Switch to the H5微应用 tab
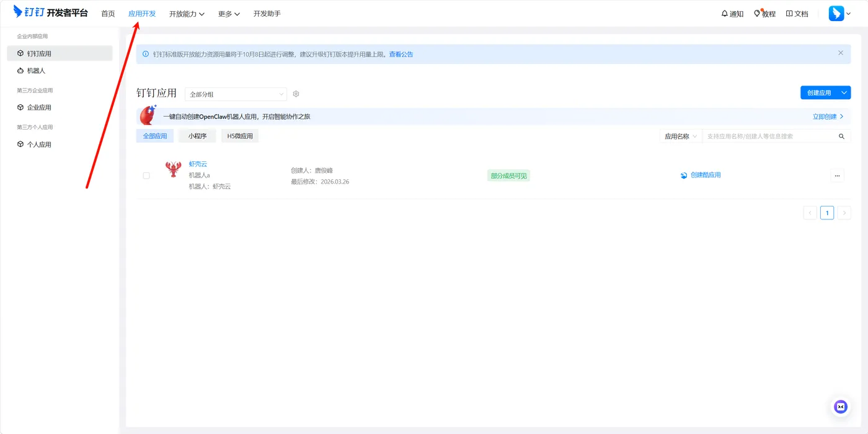This screenshot has height=434, width=868. pos(240,136)
